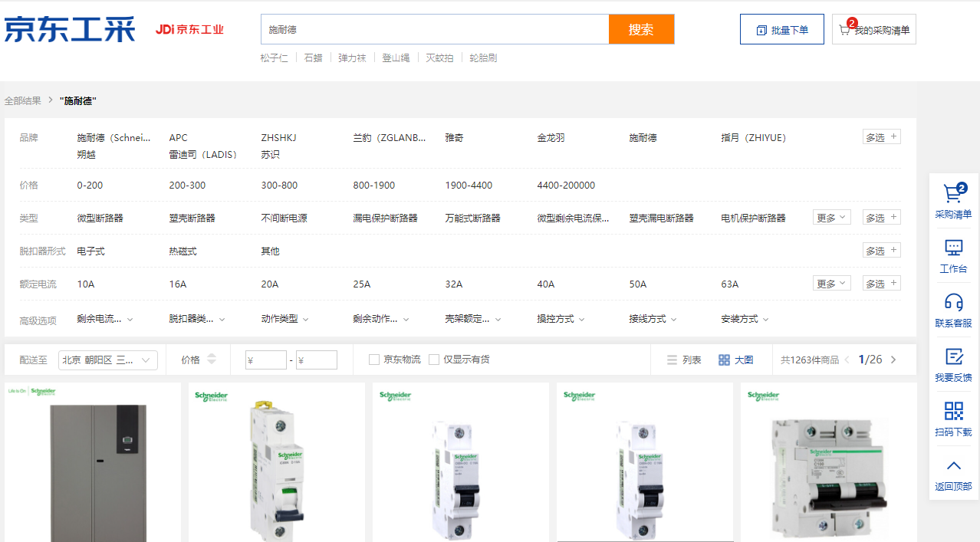Image resolution: width=980 pixels, height=542 pixels.
Task: Filter by price range 0-200
Action: pos(90,186)
